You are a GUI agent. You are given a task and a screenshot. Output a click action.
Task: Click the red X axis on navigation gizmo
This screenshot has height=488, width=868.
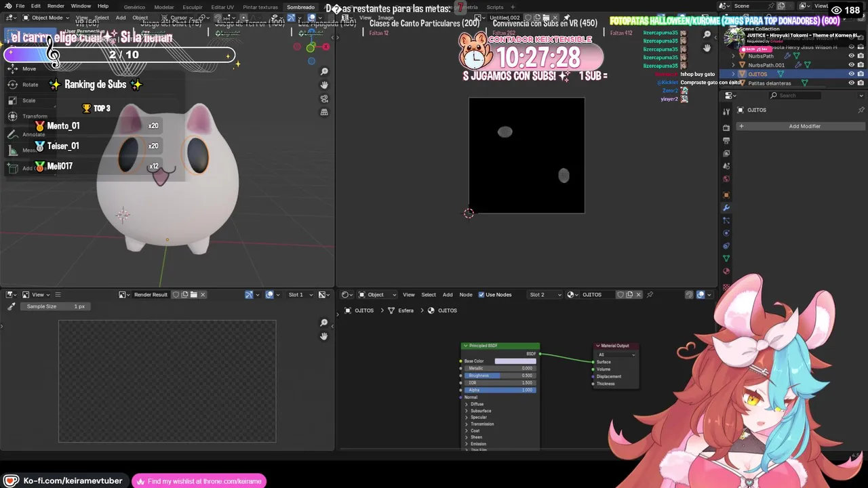click(326, 47)
